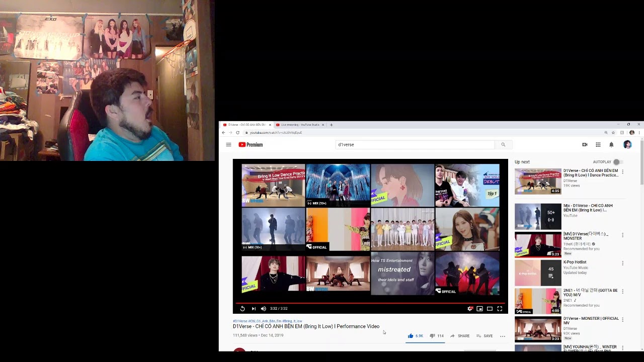Open the Chrome zoom icon in address bar
Viewport: 644px width, 362px height.
(x=606, y=133)
